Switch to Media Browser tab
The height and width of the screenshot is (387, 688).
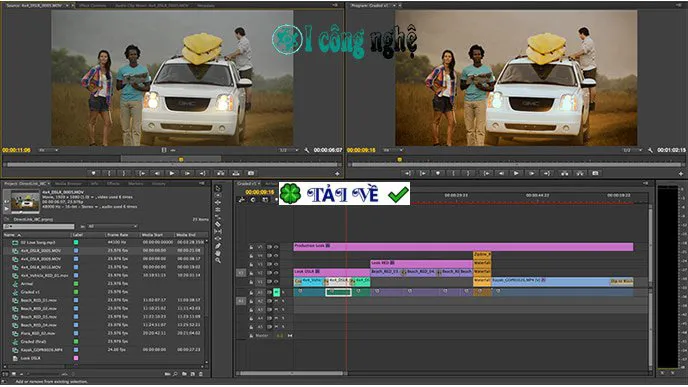pos(68,183)
